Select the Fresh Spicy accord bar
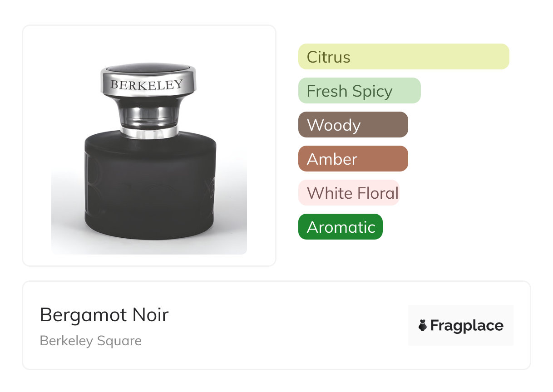Viewport: 553px width, 392px height. 359,91
